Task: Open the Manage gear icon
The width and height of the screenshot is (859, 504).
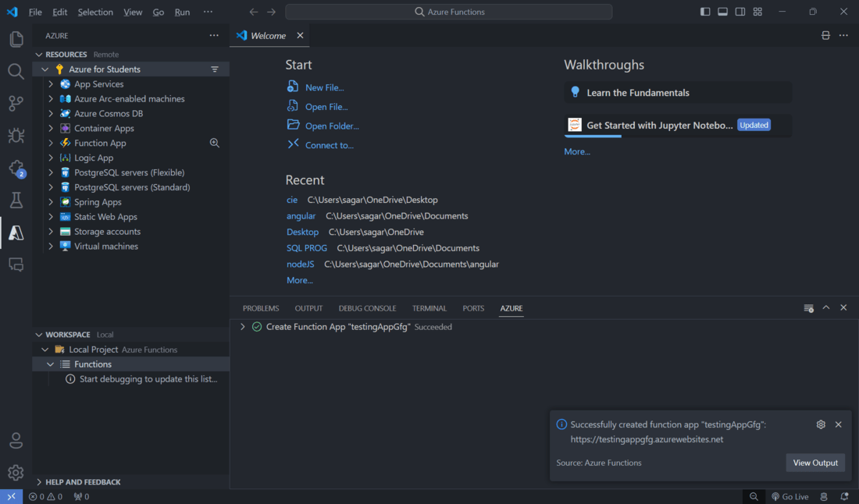Action: (x=16, y=472)
